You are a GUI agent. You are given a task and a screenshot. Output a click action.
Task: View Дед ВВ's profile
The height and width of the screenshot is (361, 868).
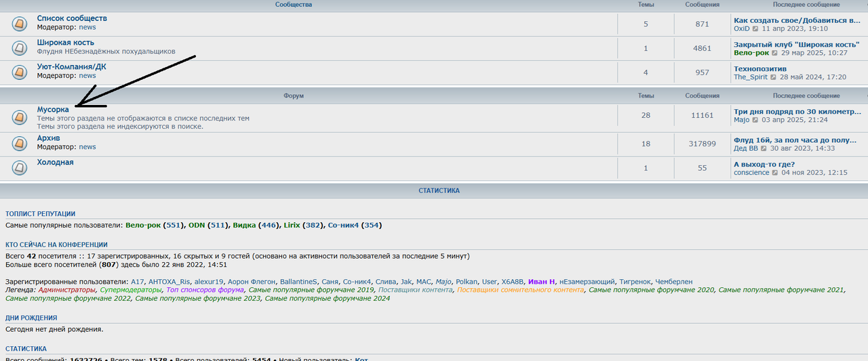pos(746,148)
